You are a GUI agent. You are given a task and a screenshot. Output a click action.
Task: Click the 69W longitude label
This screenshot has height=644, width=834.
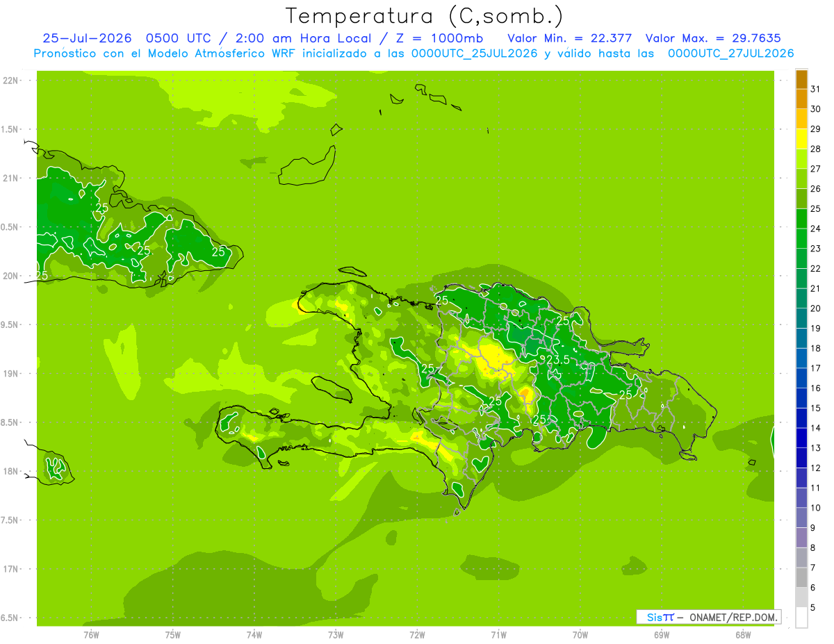pos(662,634)
